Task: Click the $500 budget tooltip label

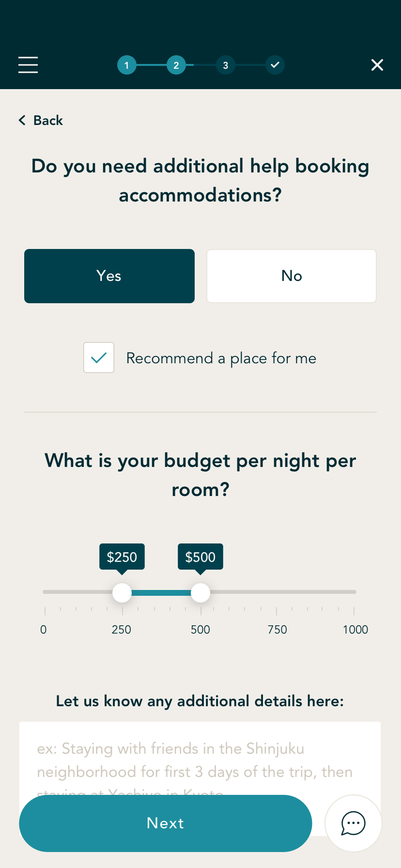Action: tap(200, 557)
